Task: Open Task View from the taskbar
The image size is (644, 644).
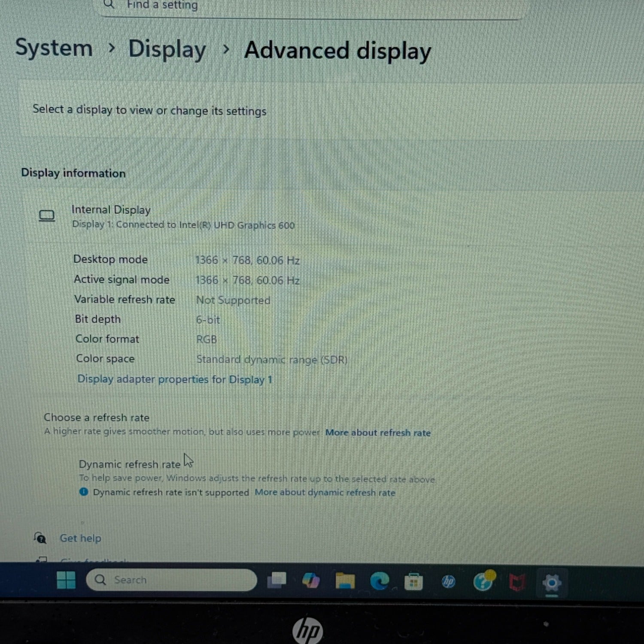Action: pyautogui.click(x=277, y=580)
